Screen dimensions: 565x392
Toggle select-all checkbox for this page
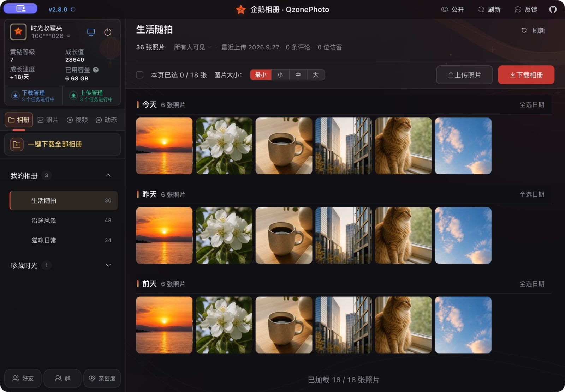[x=140, y=75]
